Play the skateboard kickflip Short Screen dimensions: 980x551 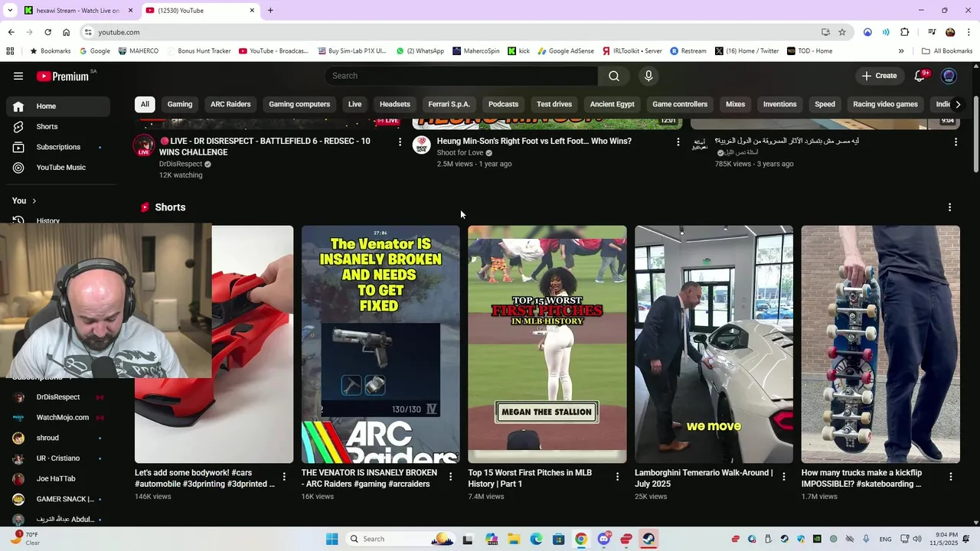pyautogui.click(x=880, y=344)
